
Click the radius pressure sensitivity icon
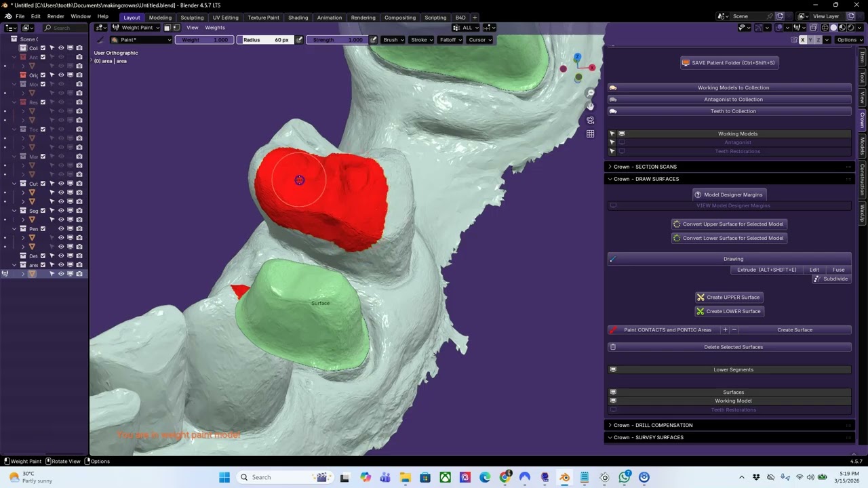coord(300,40)
